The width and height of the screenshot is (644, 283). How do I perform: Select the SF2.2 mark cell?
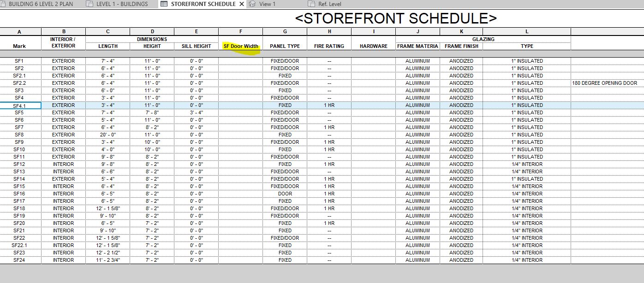pos(19,83)
